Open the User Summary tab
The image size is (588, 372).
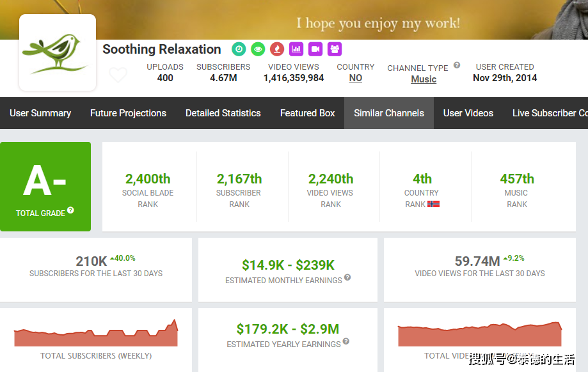point(40,113)
